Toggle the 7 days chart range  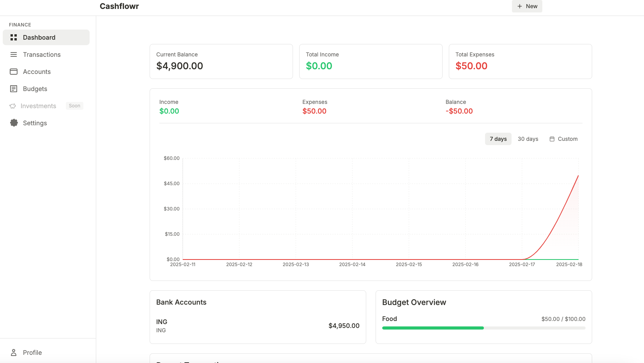(498, 139)
